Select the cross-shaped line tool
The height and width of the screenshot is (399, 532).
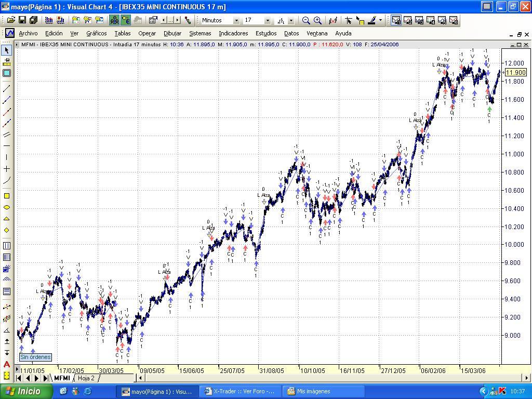pyautogui.click(x=7, y=169)
